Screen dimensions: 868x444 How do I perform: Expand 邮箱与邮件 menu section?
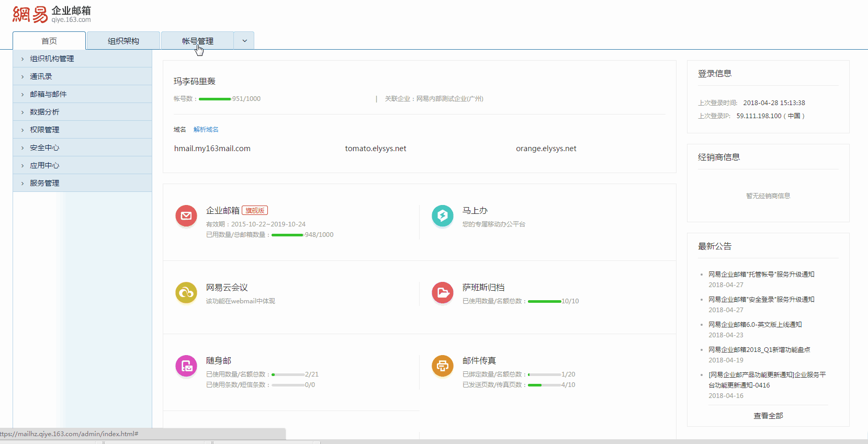[x=83, y=94]
